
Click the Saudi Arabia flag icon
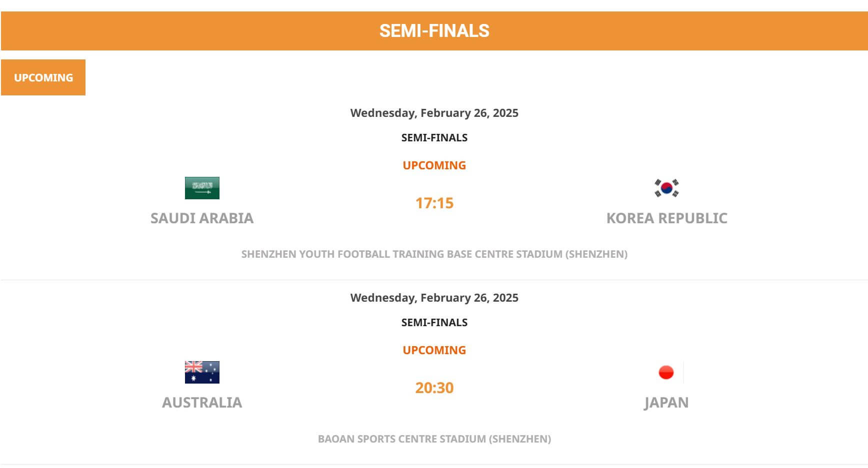click(x=202, y=188)
